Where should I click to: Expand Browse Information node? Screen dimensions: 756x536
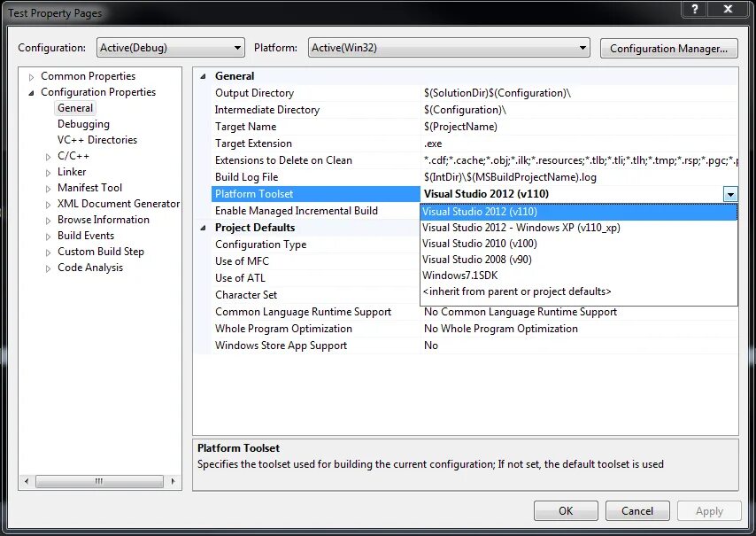(x=48, y=221)
